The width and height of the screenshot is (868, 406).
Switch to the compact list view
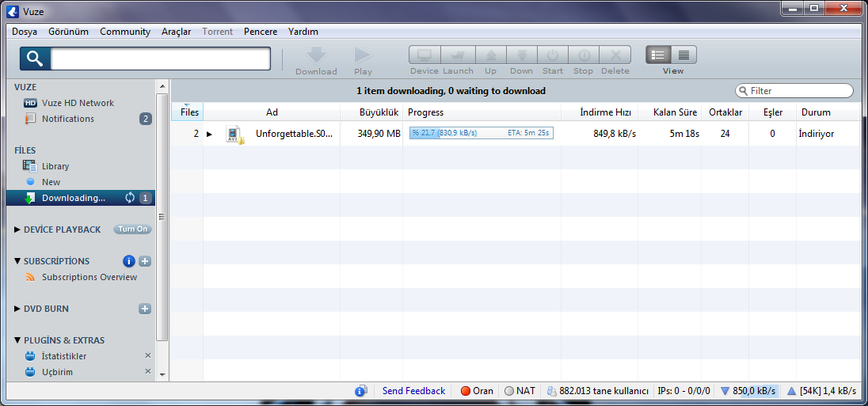point(683,55)
